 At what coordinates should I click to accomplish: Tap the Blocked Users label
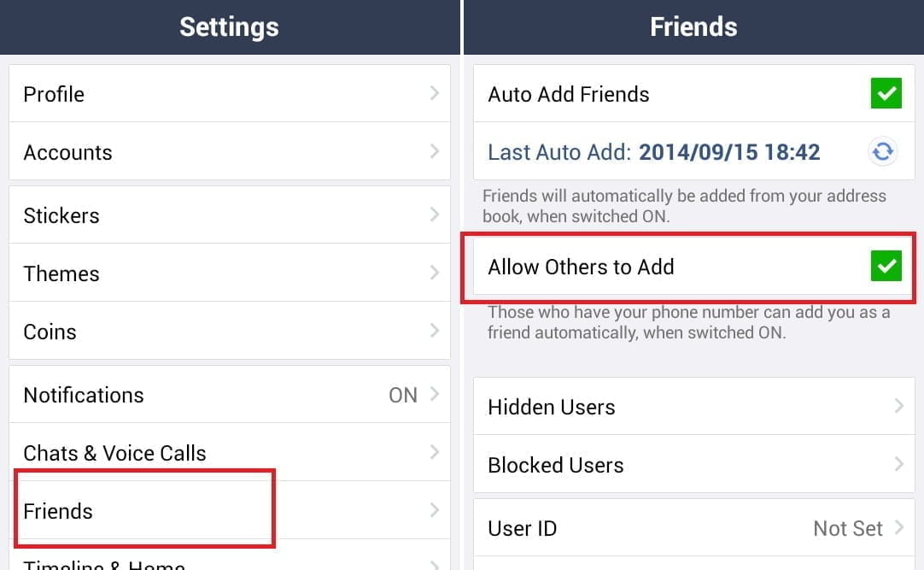(x=555, y=465)
